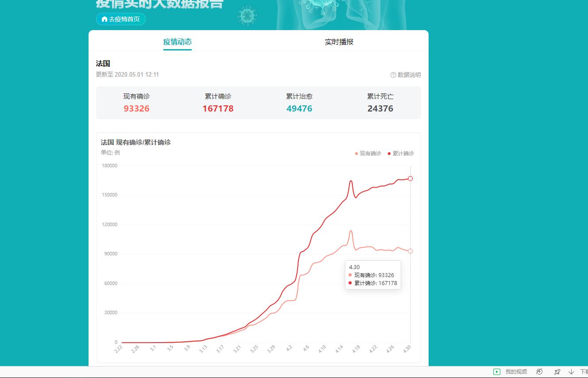Click 下载 in the bottom browser bar
This screenshot has height=378, width=588.
(x=584, y=372)
